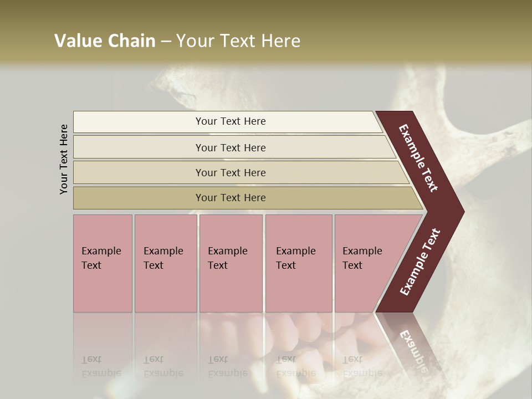Select the topmost white "Your Text Here" bar
The width and height of the screenshot is (532, 399).
(x=231, y=121)
